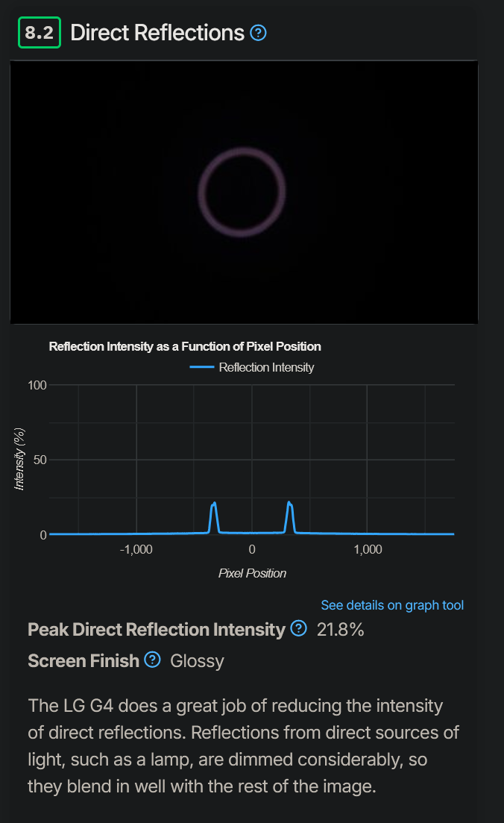Click the Reflection Intensity chart title
The height and width of the screenshot is (823, 504).
[185, 346]
